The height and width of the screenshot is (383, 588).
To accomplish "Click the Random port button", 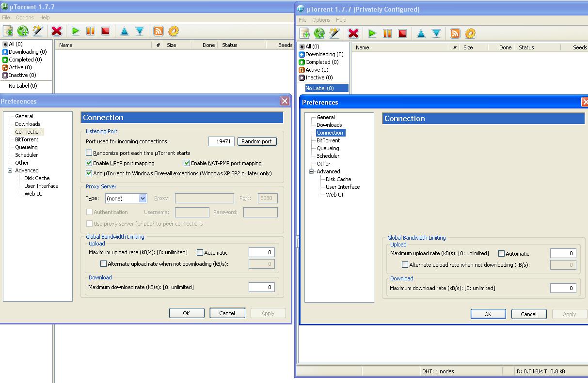I will pyautogui.click(x=257, y=141).
